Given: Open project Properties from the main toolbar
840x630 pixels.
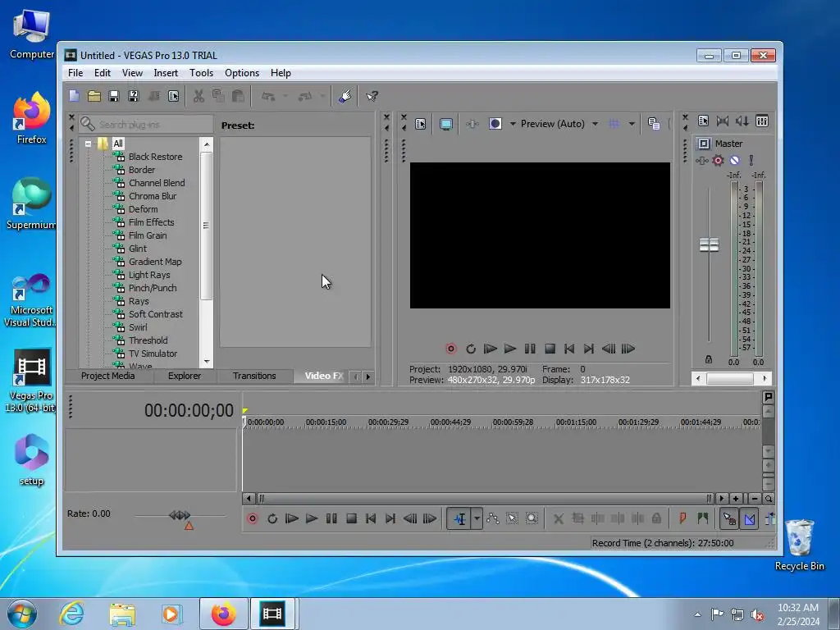Looking at the screenshot, I should coord(174,96).
